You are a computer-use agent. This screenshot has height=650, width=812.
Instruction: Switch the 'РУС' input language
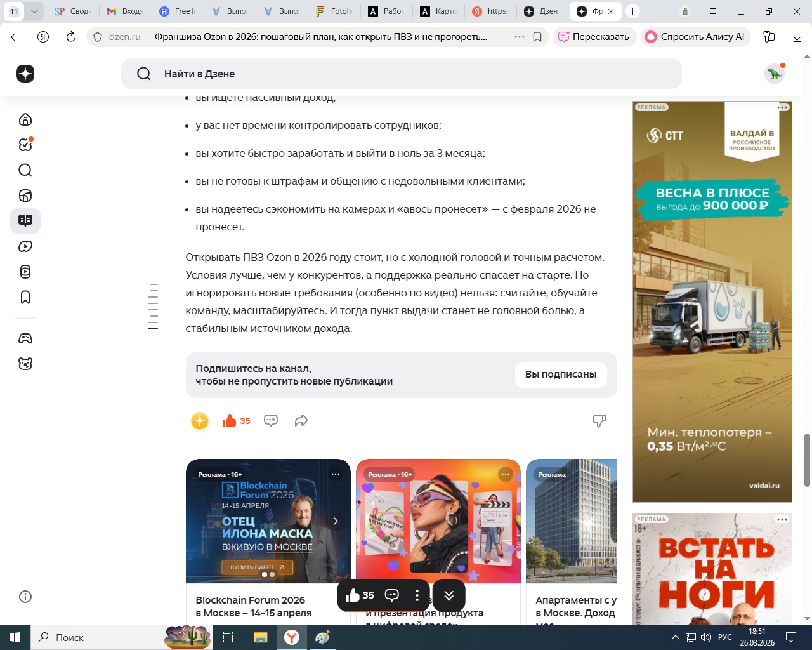725,637
